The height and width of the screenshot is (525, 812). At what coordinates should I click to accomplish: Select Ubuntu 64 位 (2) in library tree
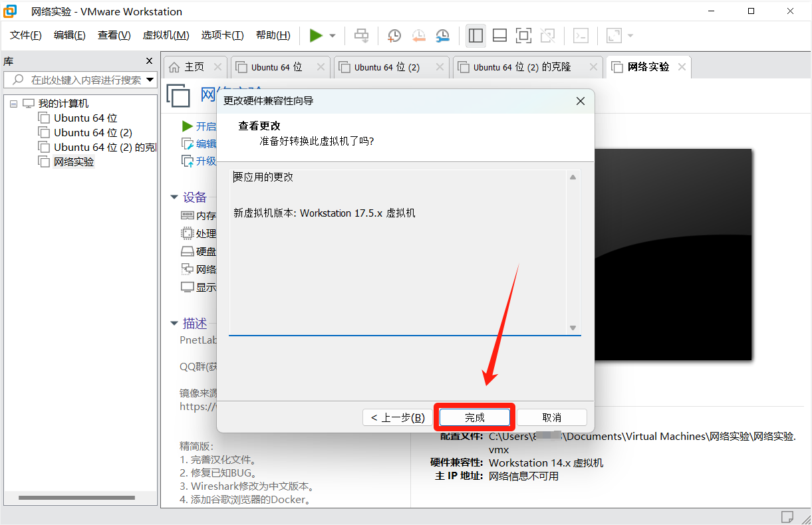point(92,132)
